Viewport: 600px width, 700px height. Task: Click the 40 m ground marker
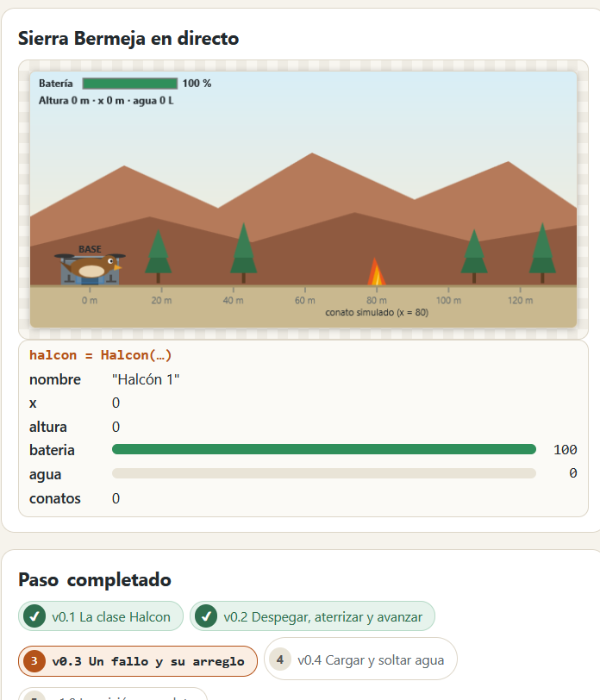[x=233, y=300]
